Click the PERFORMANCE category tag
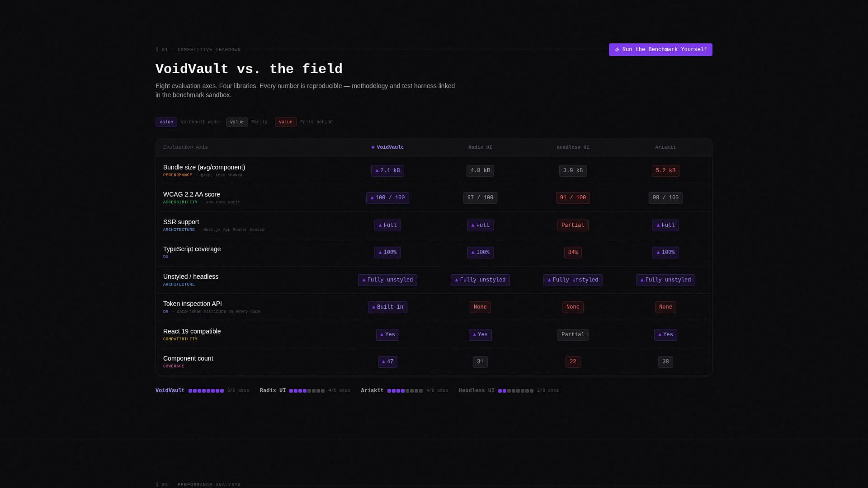The height and width of the screenshot is (488, 868). pos(177,175)
